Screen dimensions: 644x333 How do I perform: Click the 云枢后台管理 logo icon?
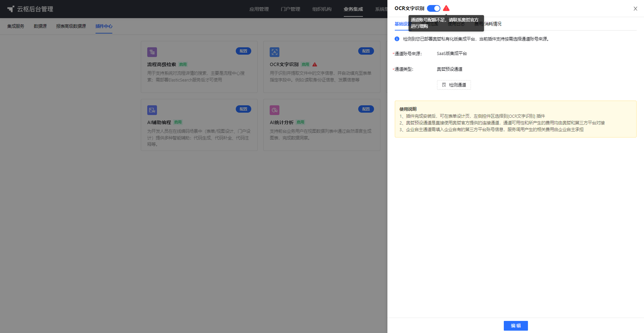click(11, 9)
